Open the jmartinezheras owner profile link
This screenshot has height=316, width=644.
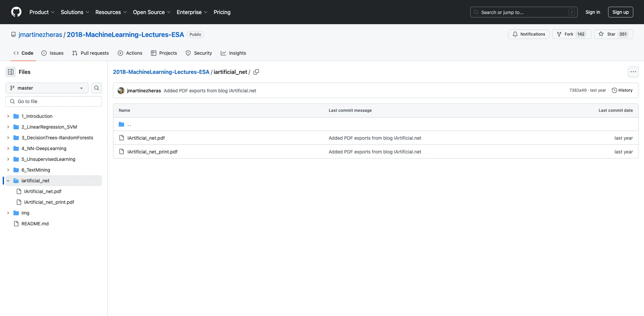pyautogui.click(x=40, y=35)
